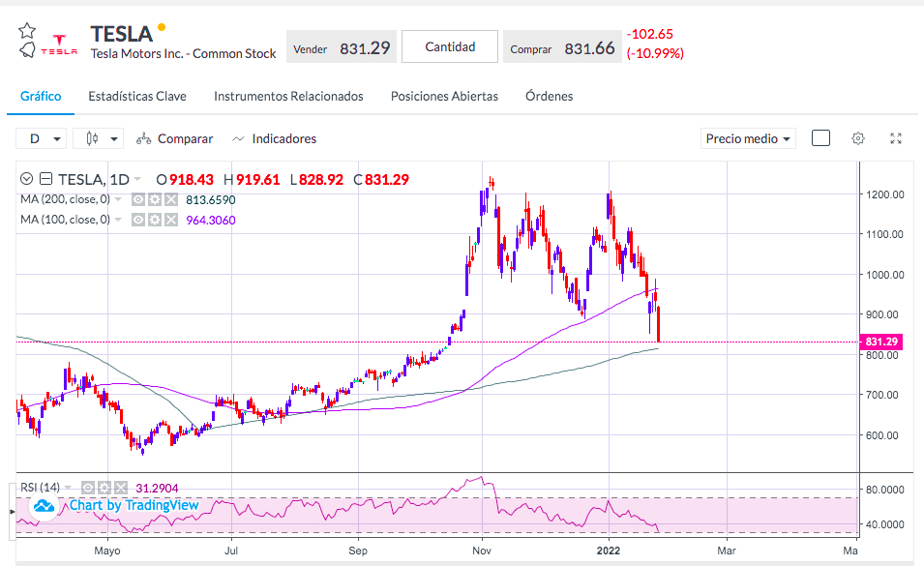Open candlestick chart type dropdown
This screenshot has height=566, width=924.
[x=99, y=139]
